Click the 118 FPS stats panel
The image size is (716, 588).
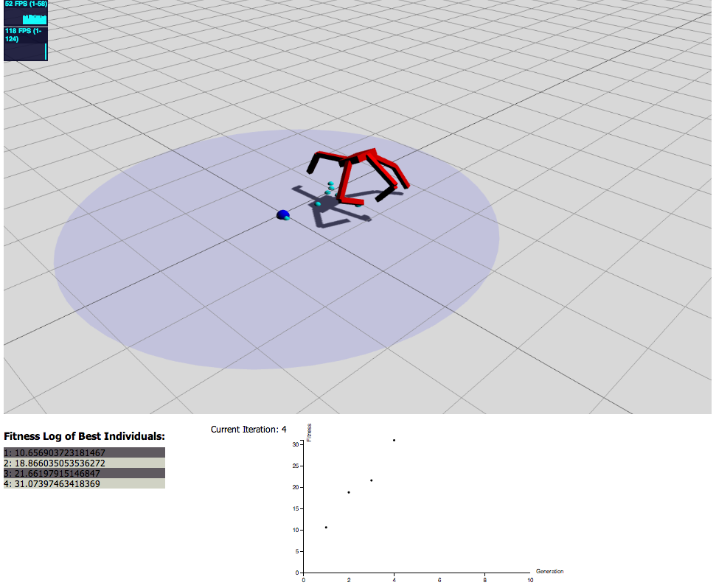point(26,43)
